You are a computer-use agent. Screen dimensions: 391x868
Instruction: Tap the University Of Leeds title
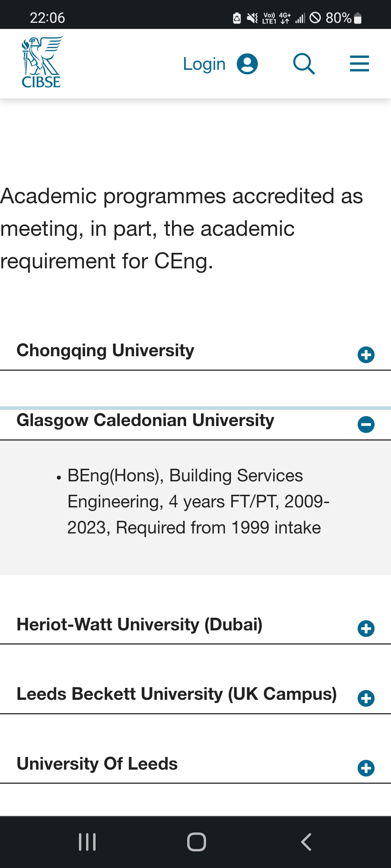97,764
